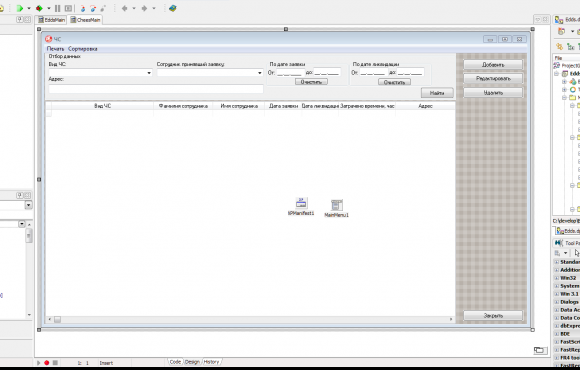Open the Сотрудник принявший заявку dropdown
This screenshot has width=580, height=370.
click(209, 73)
